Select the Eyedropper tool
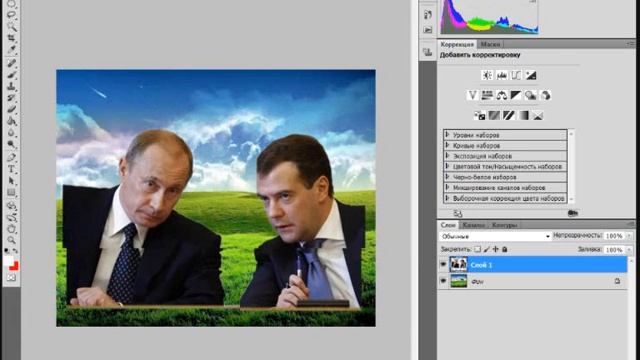This screenshot has height=360, width=640. [x=12, y=49]
